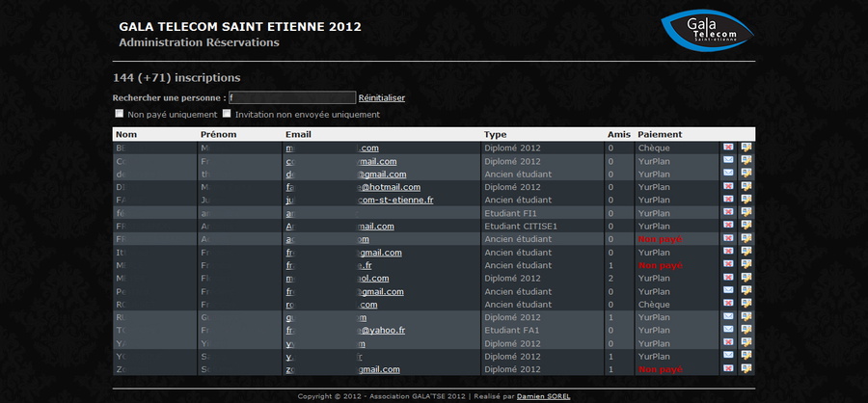Click 'Chèque' in Ancien étudiant row
This screenshot has height=403, width=868.
tap(654, 305)
